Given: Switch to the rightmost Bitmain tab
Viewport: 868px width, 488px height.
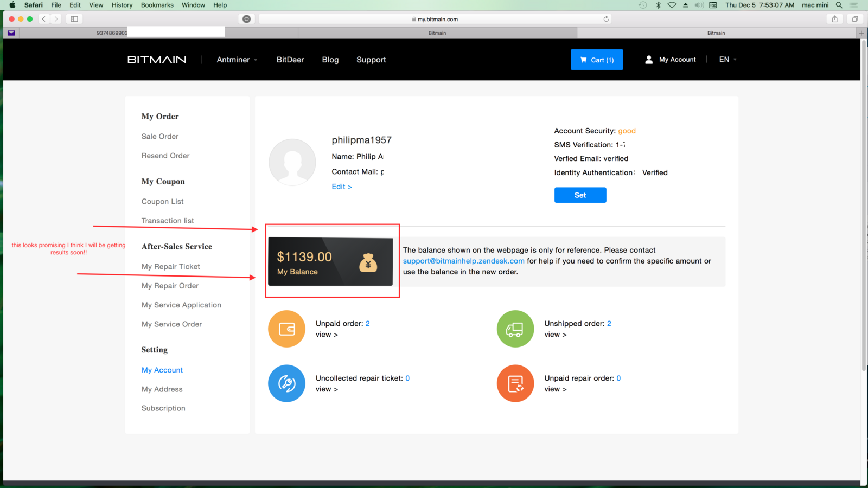Looking at the screenshot, I should pyautogui.click(x=716, y=33).
